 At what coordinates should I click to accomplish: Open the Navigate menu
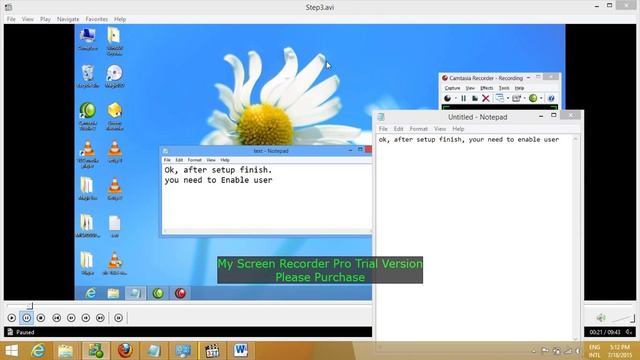68,19
